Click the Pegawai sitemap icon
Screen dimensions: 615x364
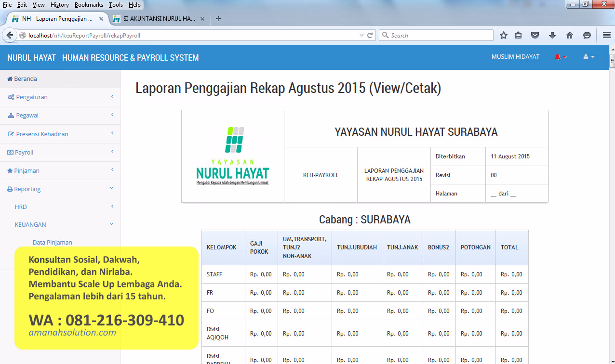11,116
